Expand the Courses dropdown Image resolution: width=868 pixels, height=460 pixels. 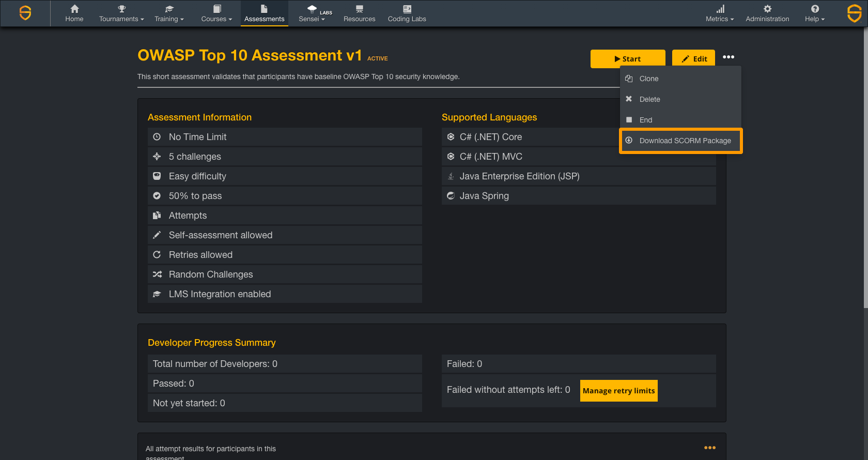(x=217, y=19)
